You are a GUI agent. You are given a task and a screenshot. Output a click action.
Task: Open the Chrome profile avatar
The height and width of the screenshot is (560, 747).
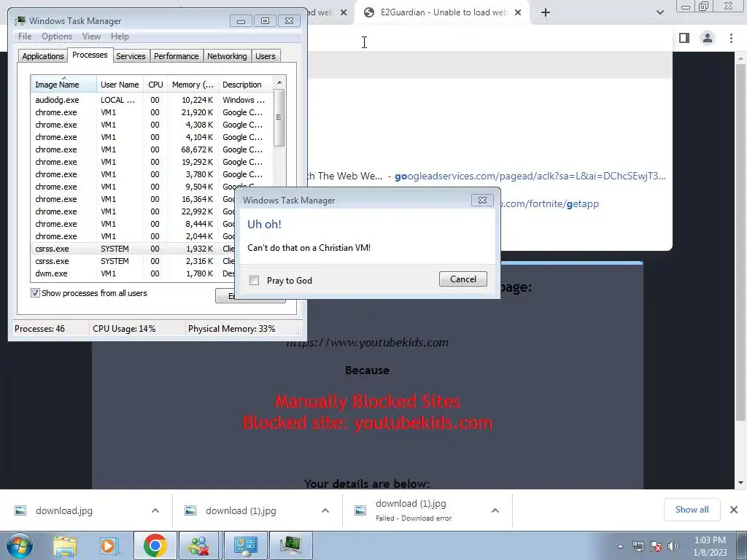point(708,38)
